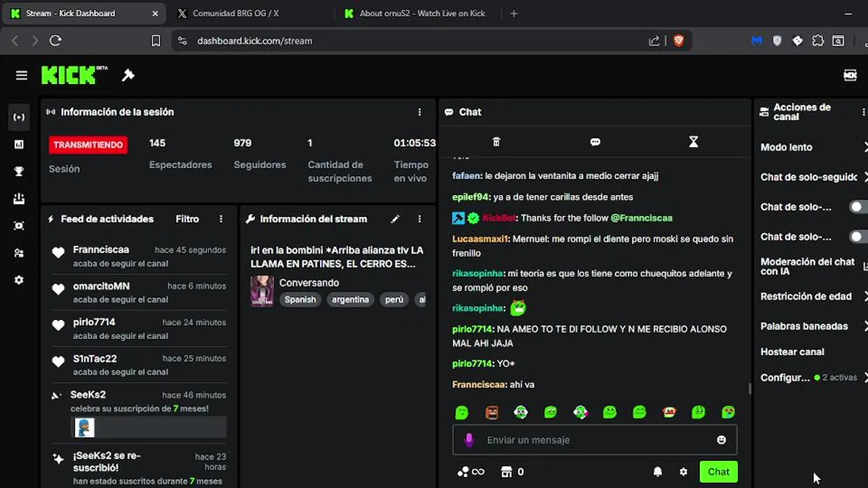Click the infinity points icon below chat
Image resolution: width=868 pixels, height=488 pixels.
471,472
